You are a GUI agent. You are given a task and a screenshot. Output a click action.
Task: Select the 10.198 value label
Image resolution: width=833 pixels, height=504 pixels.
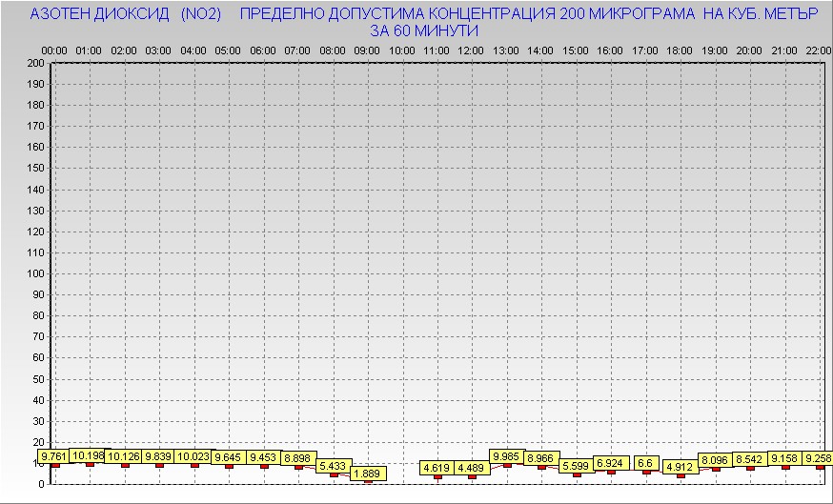point(89,455)
